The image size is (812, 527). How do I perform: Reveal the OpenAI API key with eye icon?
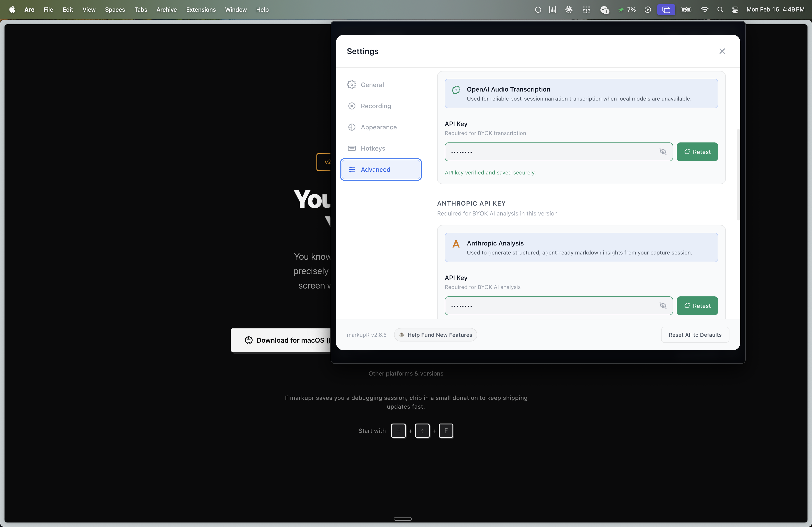click(x=662, y=152)
